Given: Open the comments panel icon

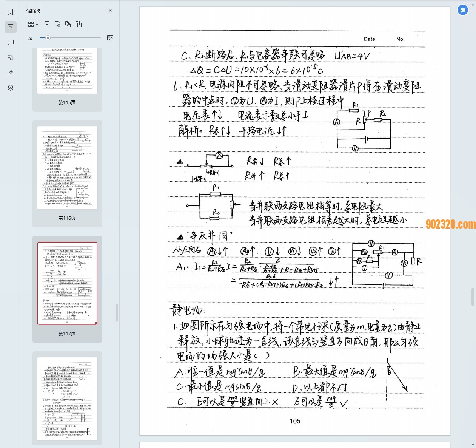Looking at the screenshot, I should coord(11,42).
